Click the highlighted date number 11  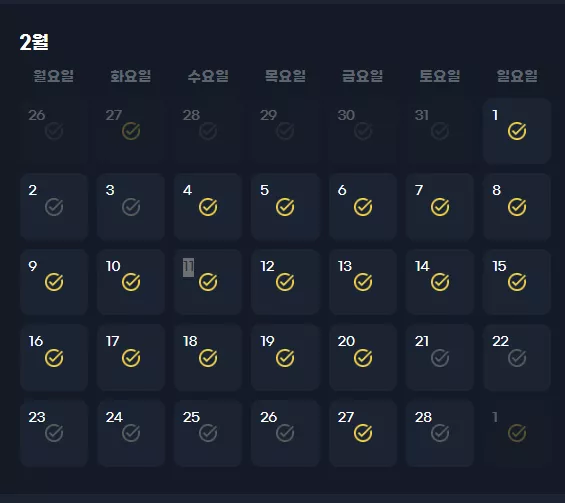[x=188, y=267]
